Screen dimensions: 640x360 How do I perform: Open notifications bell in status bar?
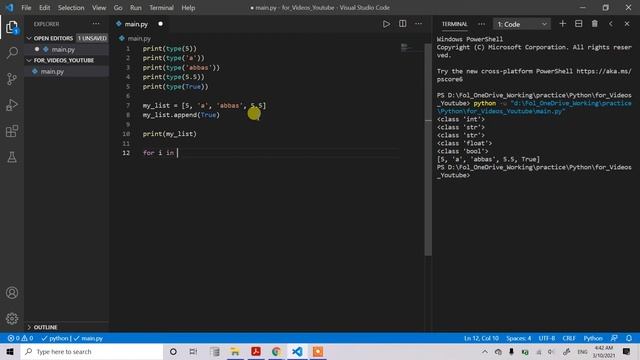[629, 338]
